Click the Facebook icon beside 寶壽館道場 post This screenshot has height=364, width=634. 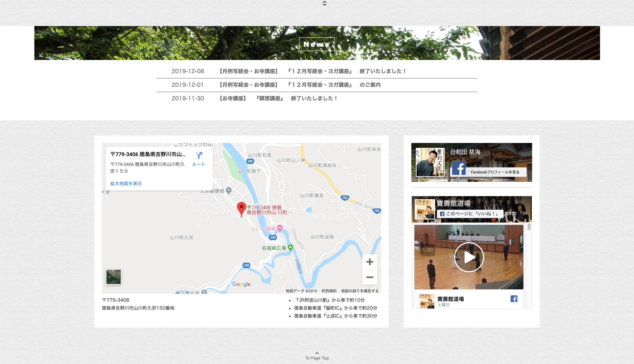(514, 299)
